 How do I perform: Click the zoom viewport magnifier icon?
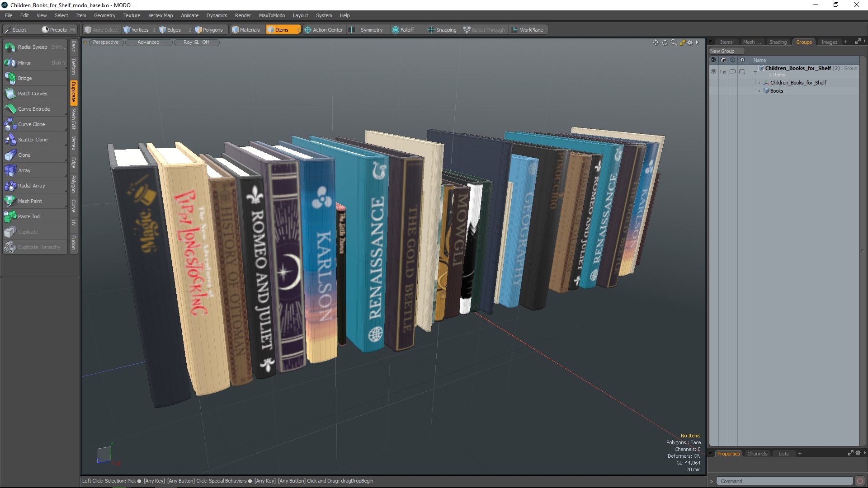tap(674, 42)
